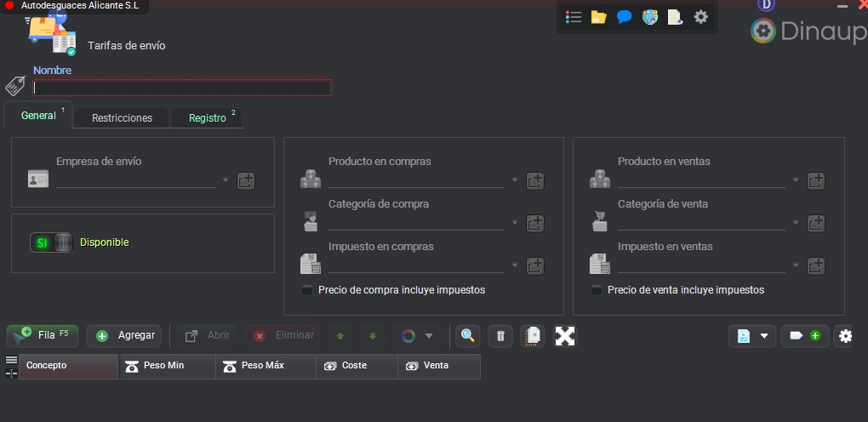Click the Nombre text field
This screenshot has height=422, width=868.
point(182,88)
